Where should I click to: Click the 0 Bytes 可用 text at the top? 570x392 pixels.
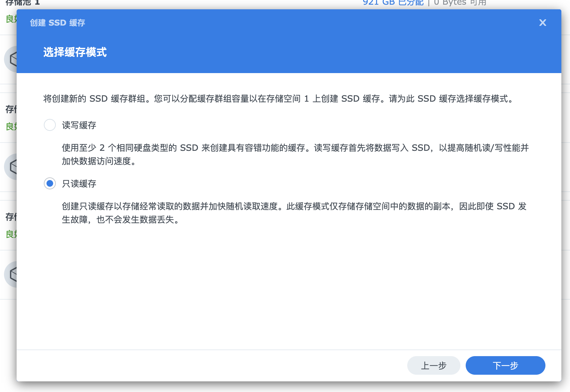[460, 3]
